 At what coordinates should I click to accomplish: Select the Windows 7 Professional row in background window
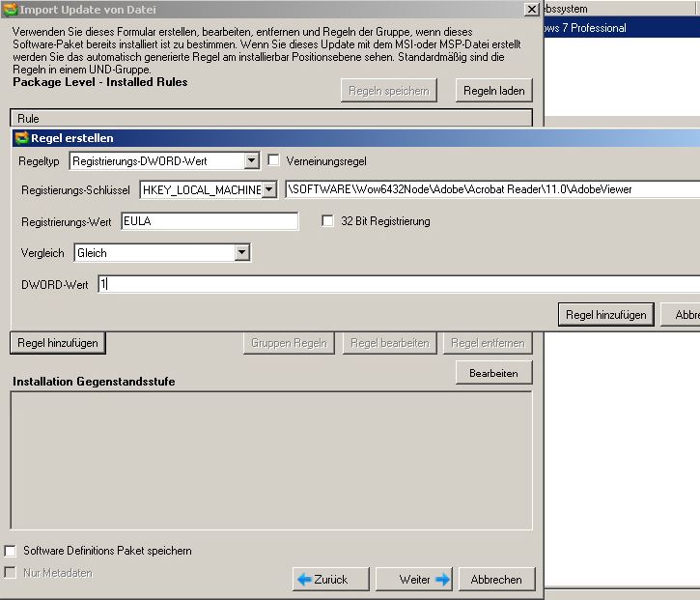tap(622, 28)
